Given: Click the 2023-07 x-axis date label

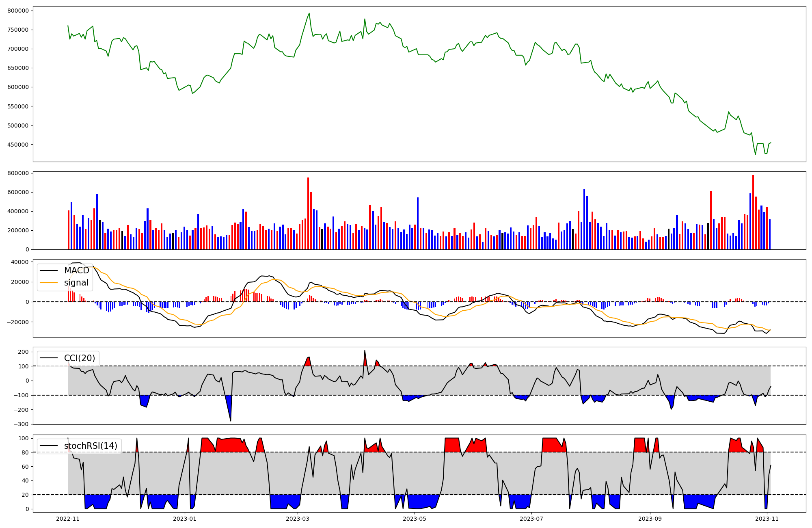Looking at the screenshot, I should click(x=531, y=519).
